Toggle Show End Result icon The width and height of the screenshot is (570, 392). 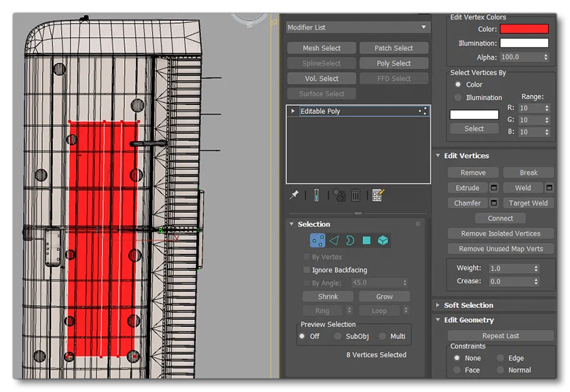[316, 195]
